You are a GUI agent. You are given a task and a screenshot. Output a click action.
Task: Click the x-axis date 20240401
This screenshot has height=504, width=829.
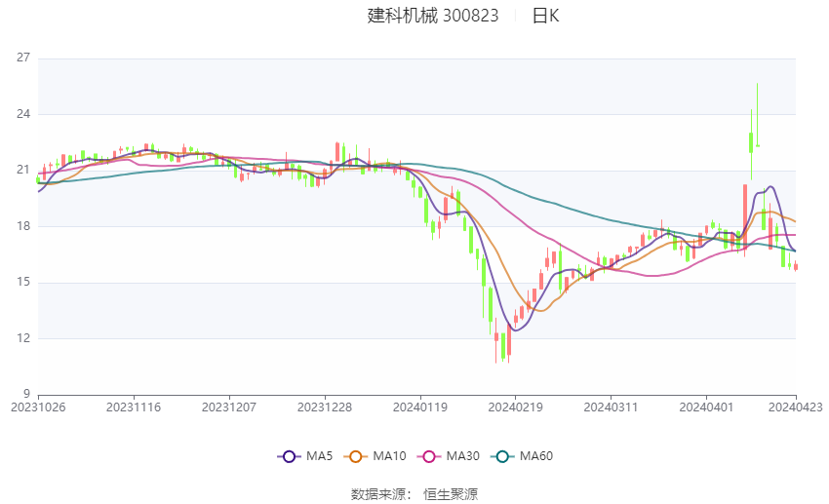(x=706, y=407)
